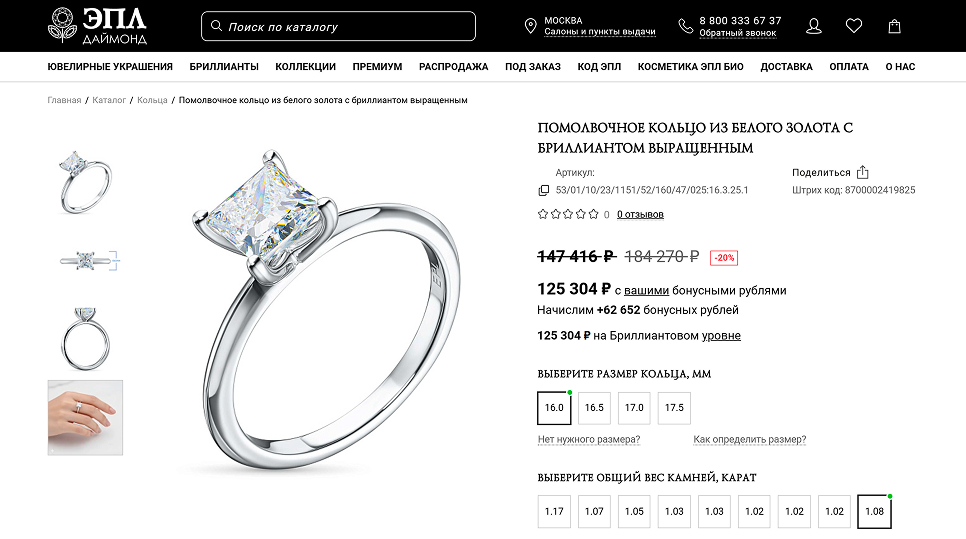966x539 pixels.
Task: Open the Распродажа menu item
Action: tap(453, 67)
